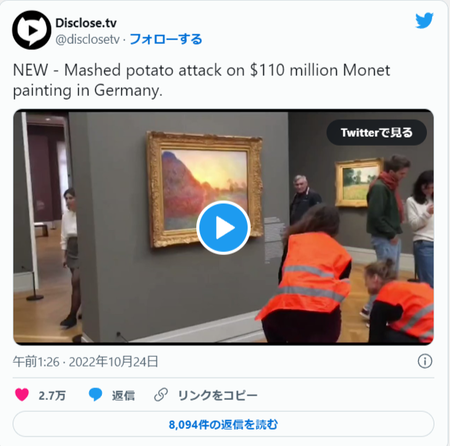Click the 返信 reply label
This screenshot has height=446, width=450.
click(x=123, y=395)
